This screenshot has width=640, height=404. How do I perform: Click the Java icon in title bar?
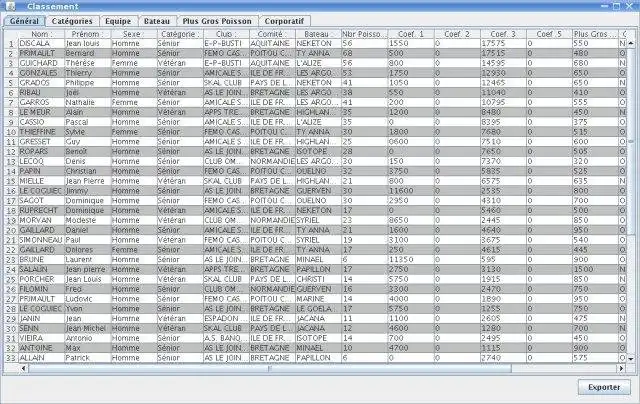pos(11,6)
